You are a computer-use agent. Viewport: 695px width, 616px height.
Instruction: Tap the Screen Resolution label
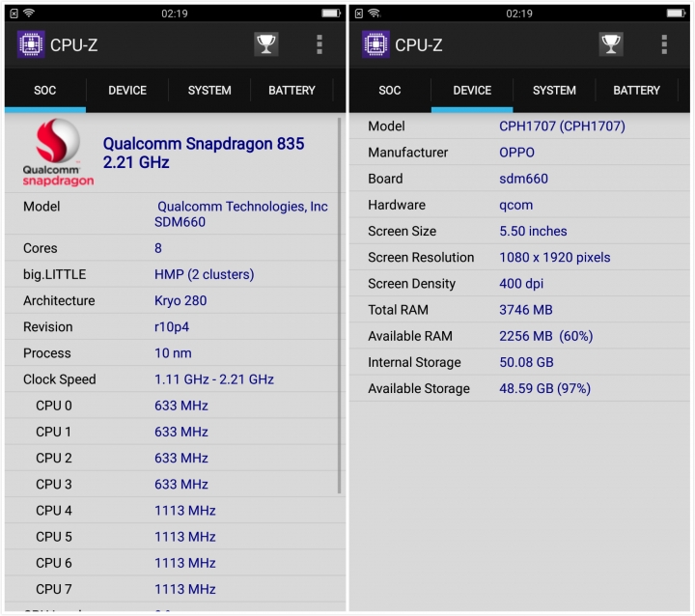pyautogui.click(x=421, y=257)
